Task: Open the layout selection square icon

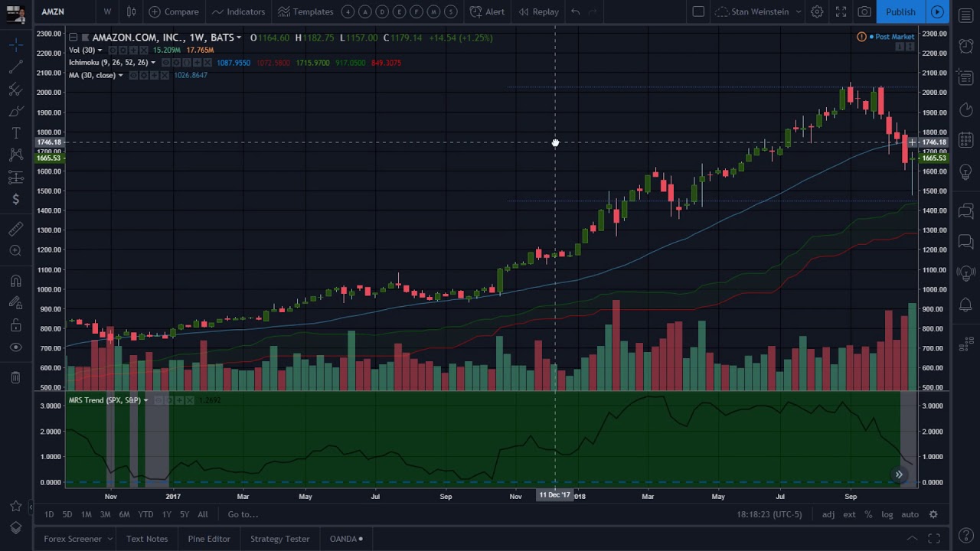Action: [698, 11]
